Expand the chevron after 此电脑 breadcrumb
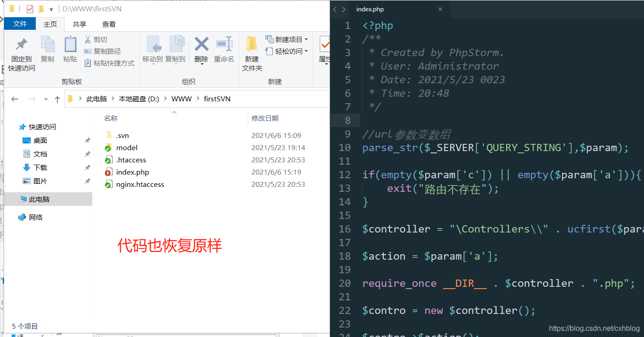The image size is (644, 337). (113, 99)
